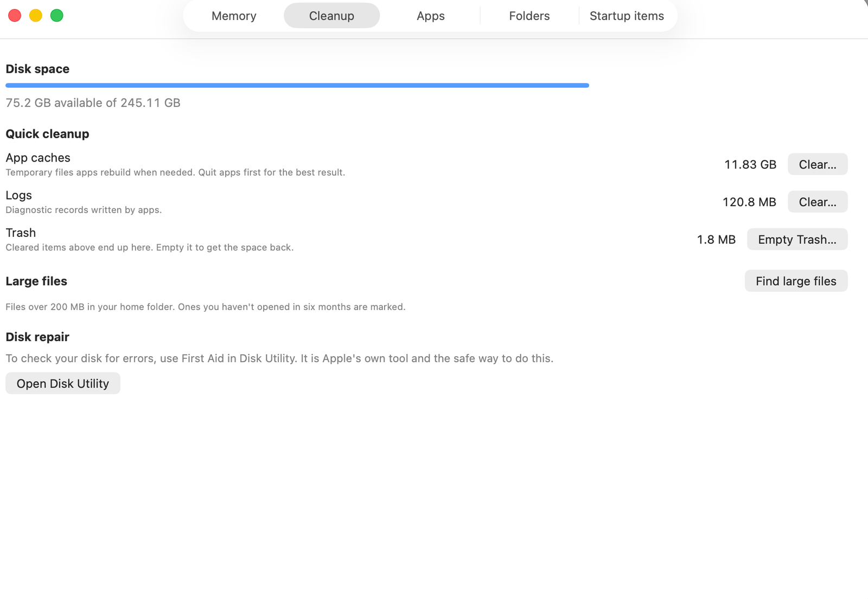Click the Trash label
This screenshot has height=599, width=868.
point(21,233)
